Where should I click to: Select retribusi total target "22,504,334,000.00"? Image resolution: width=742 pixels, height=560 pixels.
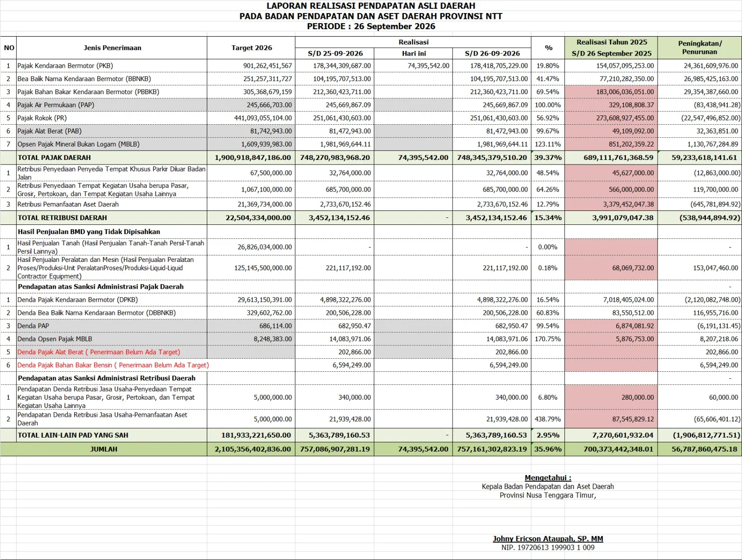point(258,218)
